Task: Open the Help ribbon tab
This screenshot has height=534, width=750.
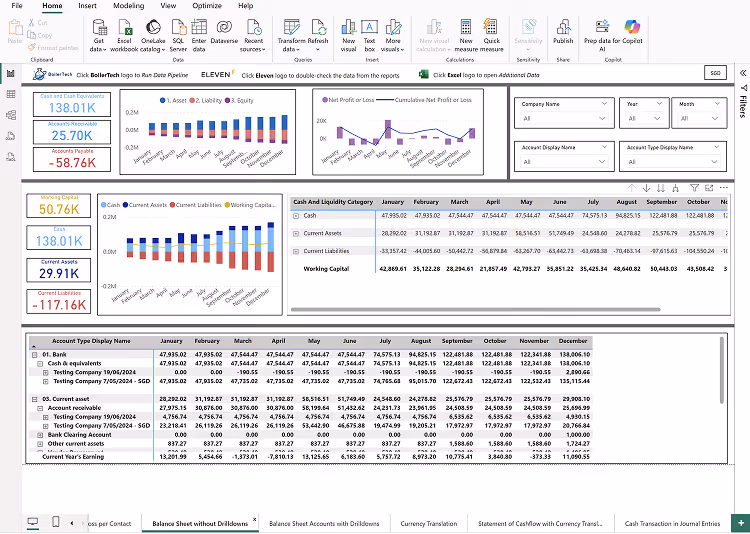Action: point(245,6)
